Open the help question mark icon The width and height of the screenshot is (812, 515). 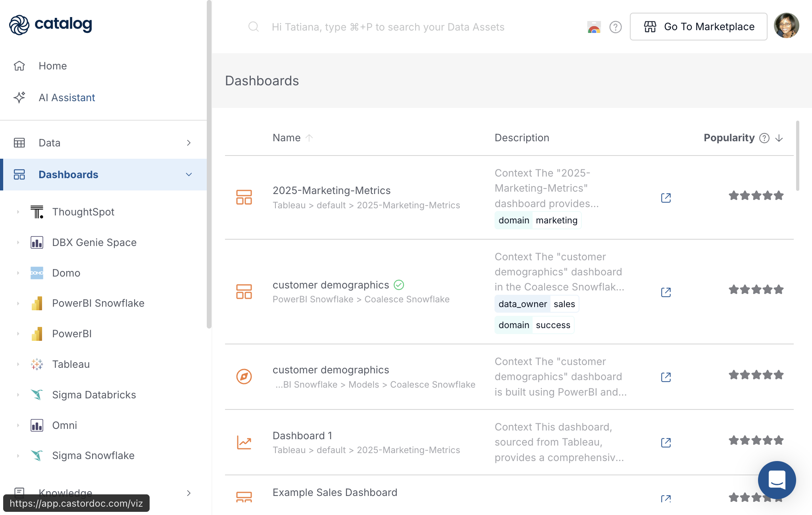point(616,27)
